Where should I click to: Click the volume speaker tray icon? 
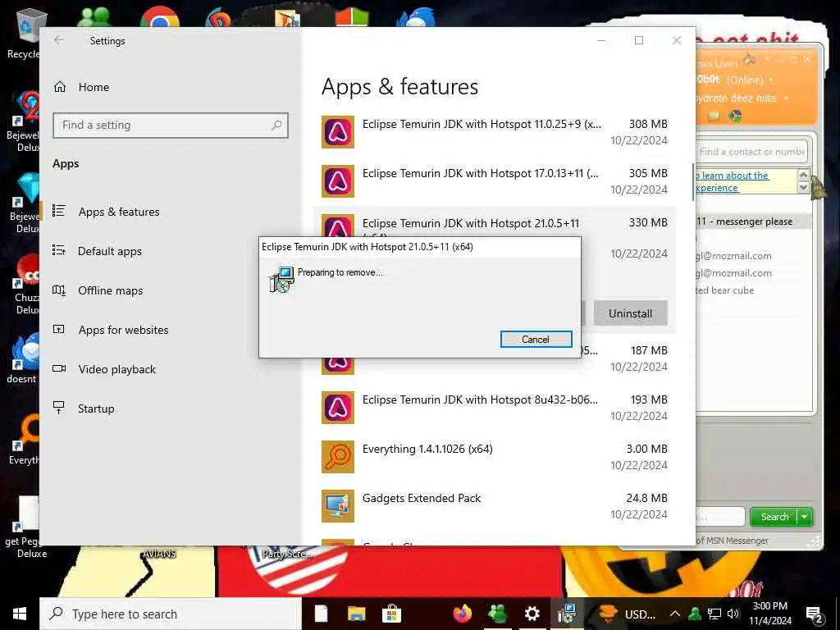[733, 614]
